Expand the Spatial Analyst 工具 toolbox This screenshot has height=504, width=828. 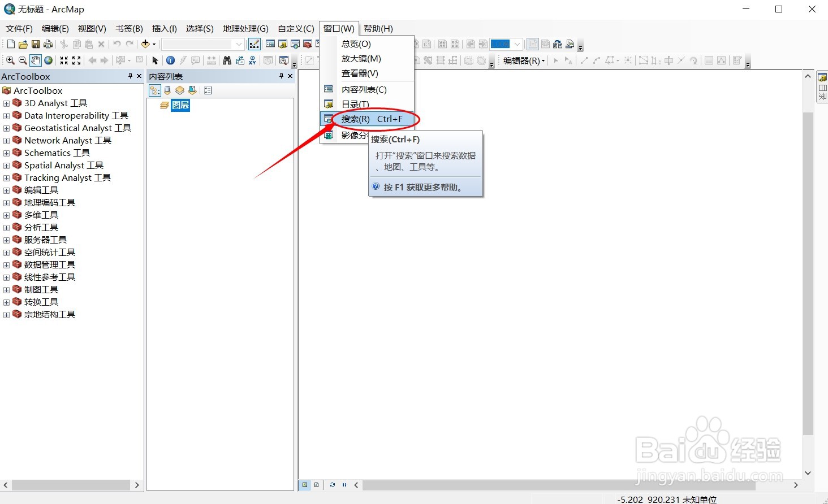pos(7,166)
